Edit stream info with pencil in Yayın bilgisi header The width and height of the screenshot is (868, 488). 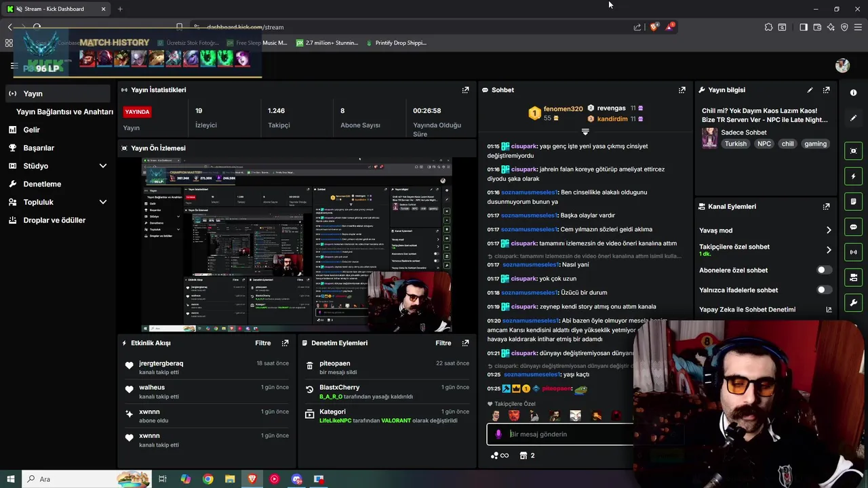810,89
